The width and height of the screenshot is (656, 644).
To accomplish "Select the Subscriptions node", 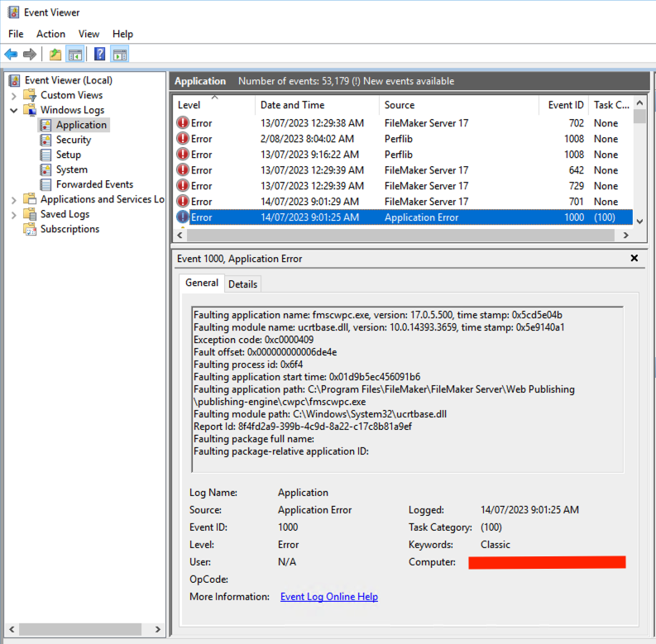I will (x=69, y=229).
